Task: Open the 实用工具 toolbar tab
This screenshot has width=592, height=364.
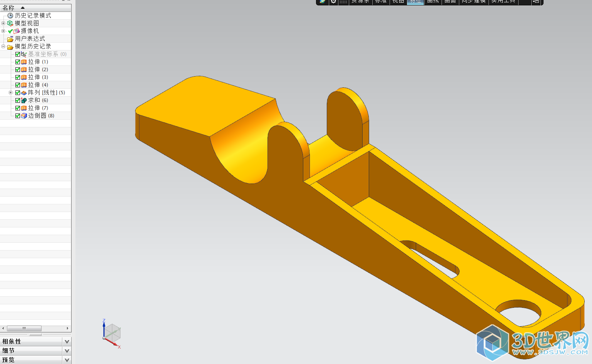Action: (503, 2)
